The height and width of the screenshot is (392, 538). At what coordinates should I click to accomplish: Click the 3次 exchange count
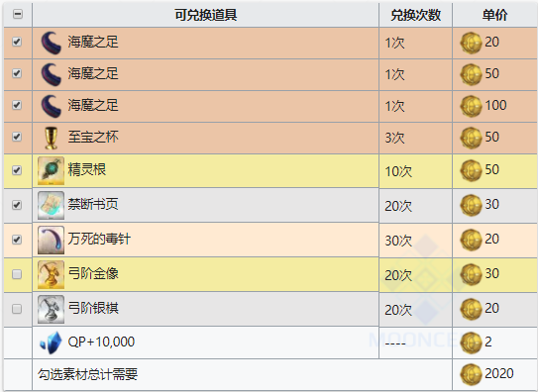(394, 138)
